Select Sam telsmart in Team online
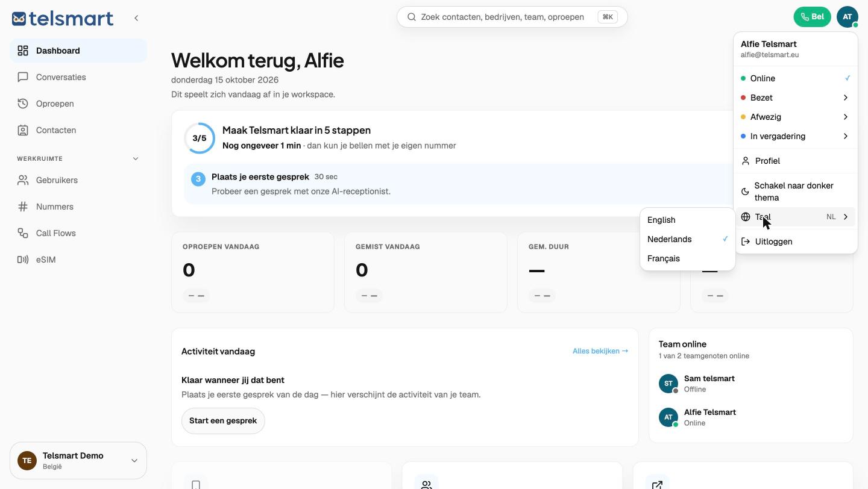This screenshot has height=489, width=868. click(751, 384)
